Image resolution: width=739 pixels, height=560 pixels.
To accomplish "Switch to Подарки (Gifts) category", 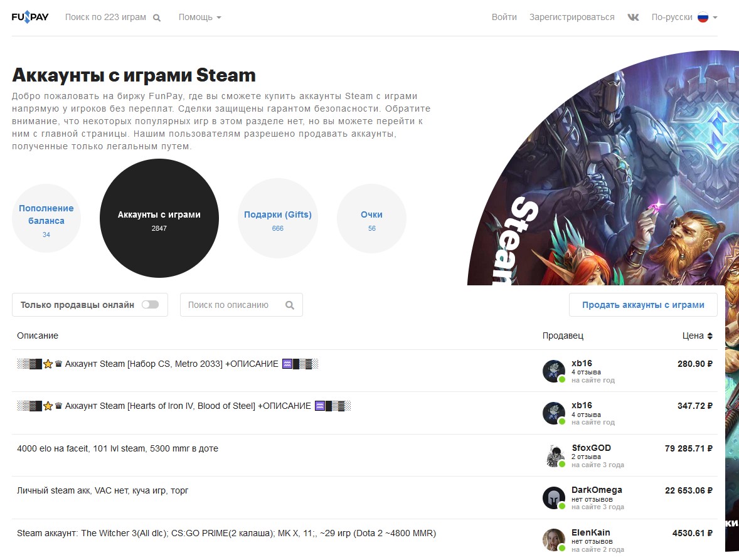I will 278,218.
